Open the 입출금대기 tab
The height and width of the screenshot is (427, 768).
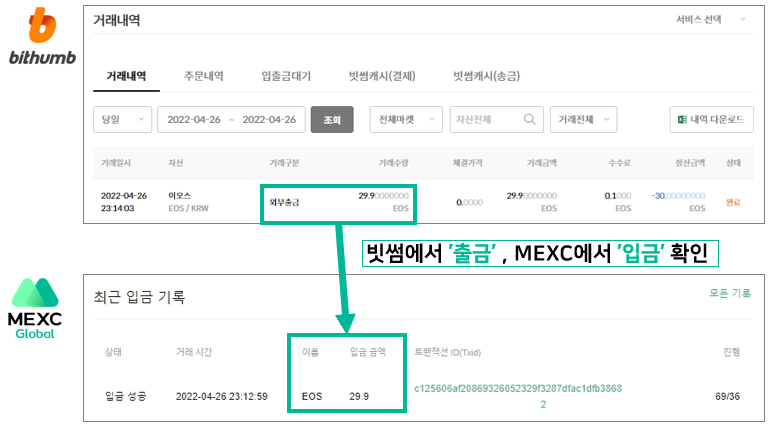(x=286, y=76)
